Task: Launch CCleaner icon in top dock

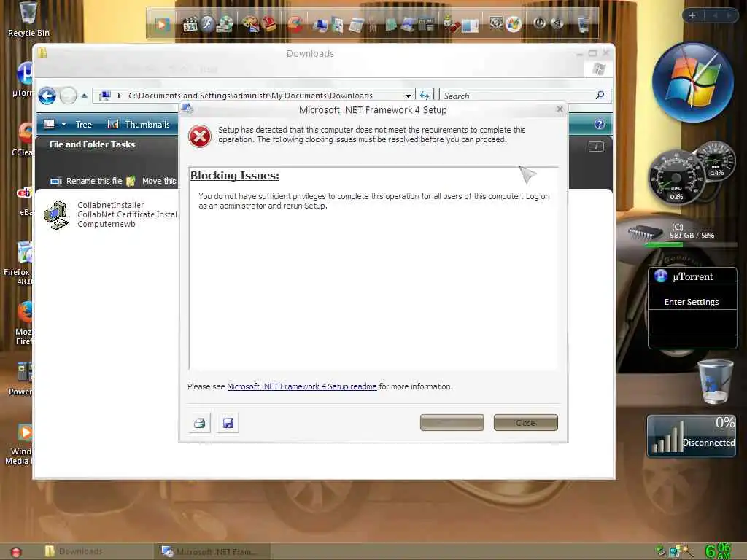Action: click(295, 24)
